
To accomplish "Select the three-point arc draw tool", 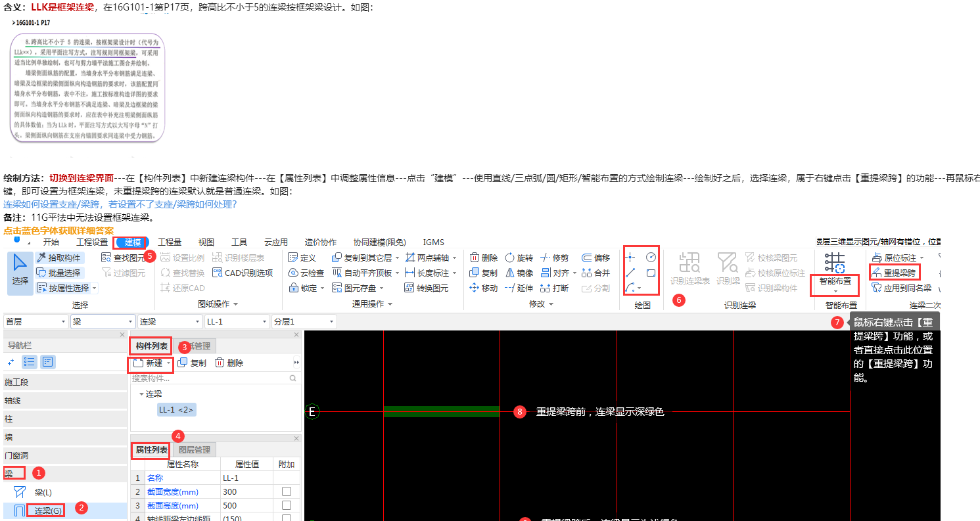I will (630, 287).
